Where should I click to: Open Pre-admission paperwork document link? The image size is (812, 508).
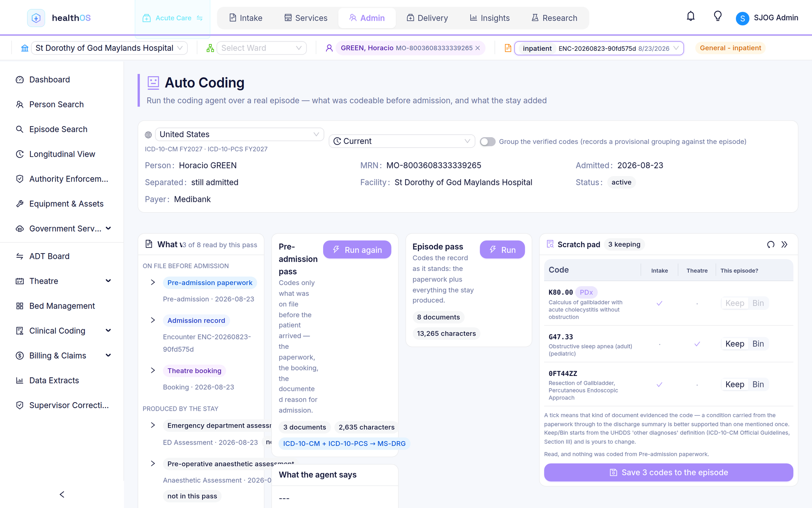[210, 283]
